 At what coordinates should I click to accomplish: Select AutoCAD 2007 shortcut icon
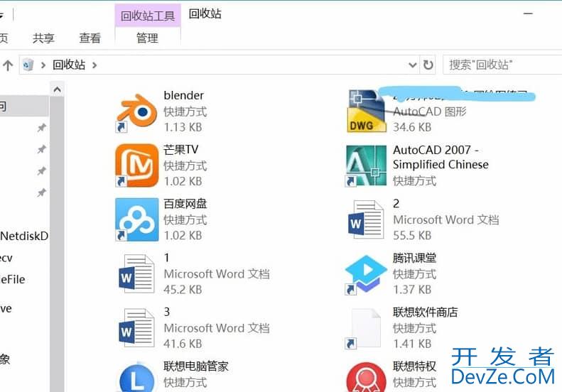[366, 165]
